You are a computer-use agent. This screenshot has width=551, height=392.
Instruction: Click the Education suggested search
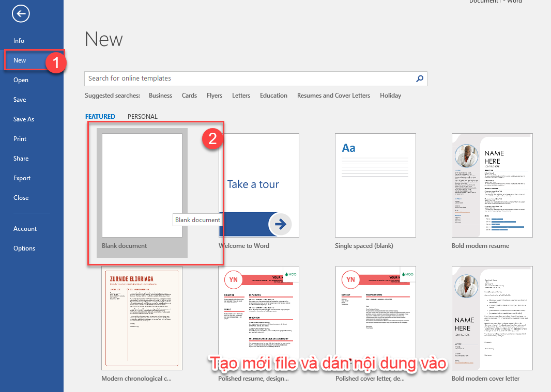point(274,96)
